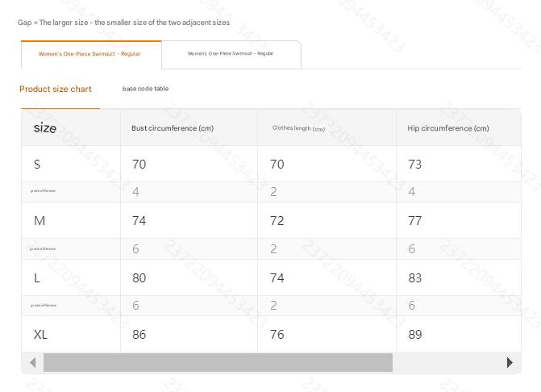
Task: Click the scrollbar right arrow
Action: tap(510, 363)
